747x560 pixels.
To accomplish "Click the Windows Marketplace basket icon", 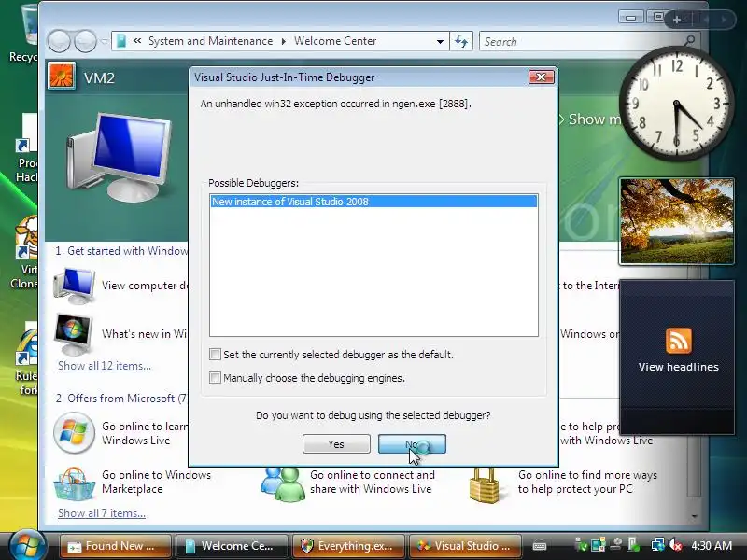I will click(x=74, y=483).
